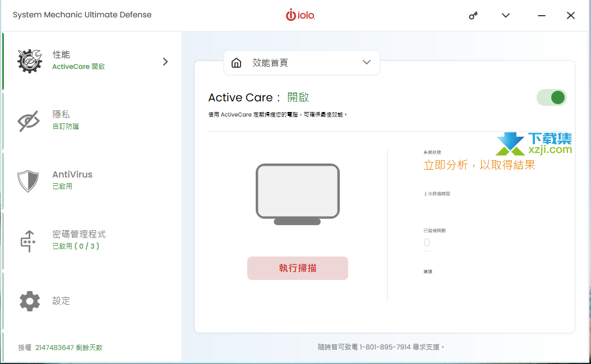Viewport: 591px width, 364px height.
Task: Click the computer monitor illustration
Action: [x=297, y=194]
